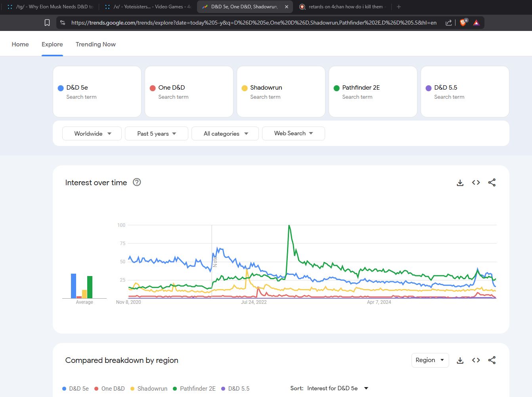This screenshot has height=397, width=532.
Task: Click the 'Compared breakdown by region' heading
Action: [122, 360]
